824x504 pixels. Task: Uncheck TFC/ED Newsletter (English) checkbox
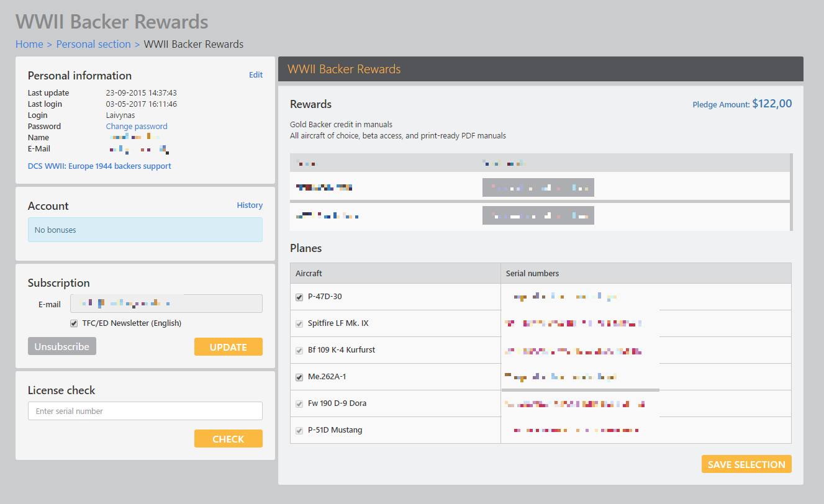pyautogui.click(x=75, y=323)
